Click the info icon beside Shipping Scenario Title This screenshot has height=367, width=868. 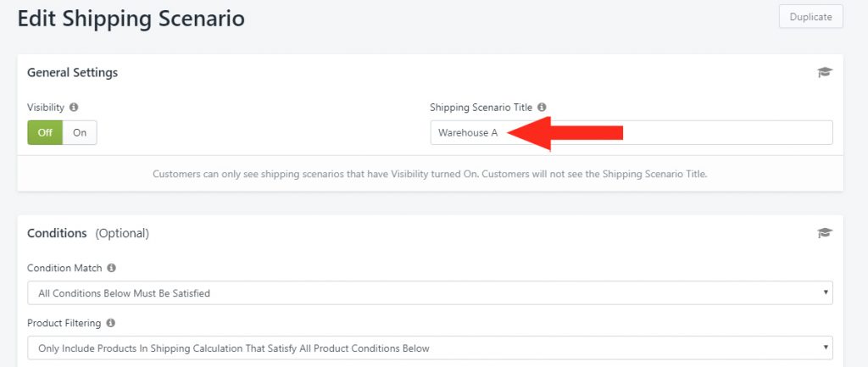click(x=542, y=107)
